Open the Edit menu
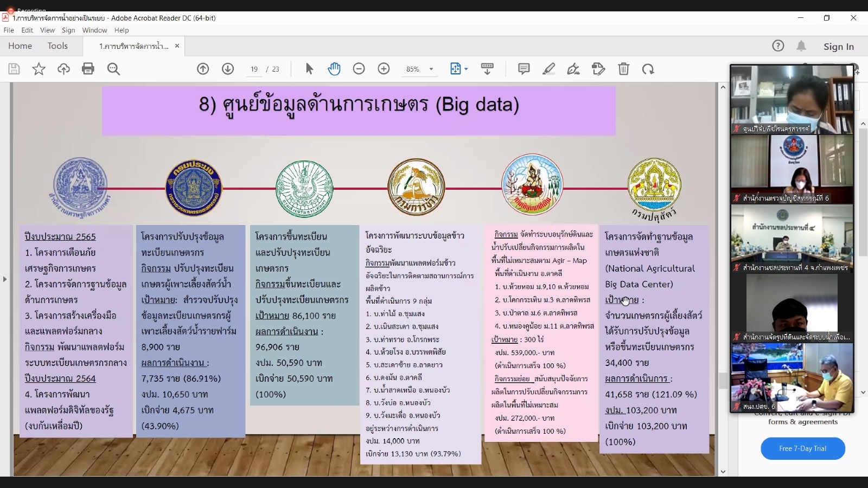Image resolution: width=868 pixels, height=488 pixels. (27, 30)
